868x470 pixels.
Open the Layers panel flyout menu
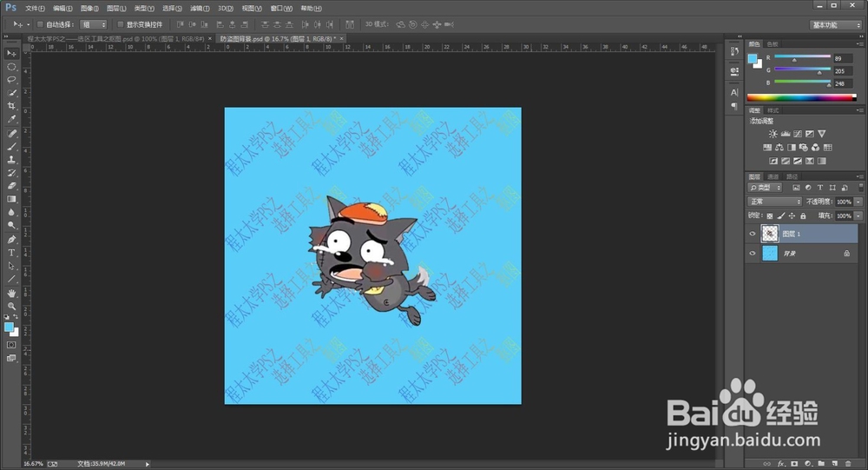point(859,176)
